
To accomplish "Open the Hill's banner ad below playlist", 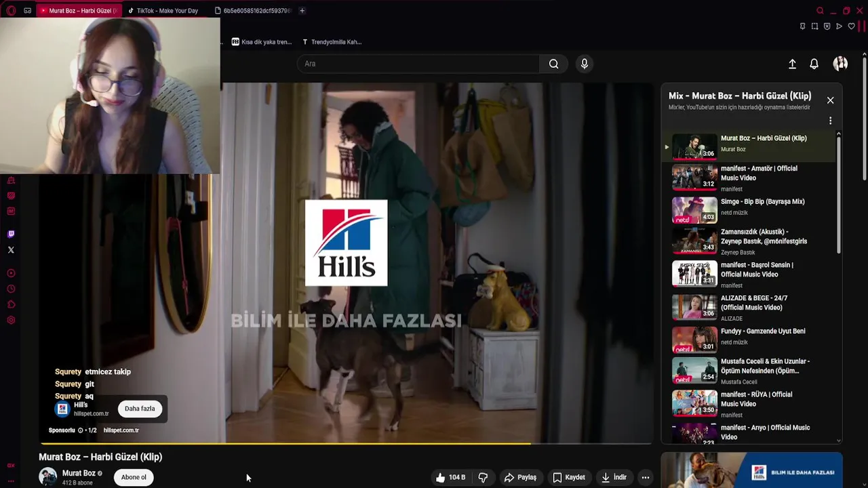I will (751, 470).
